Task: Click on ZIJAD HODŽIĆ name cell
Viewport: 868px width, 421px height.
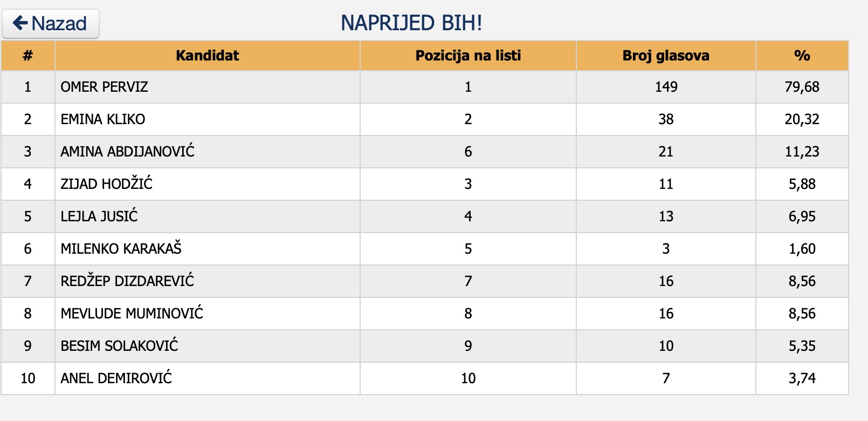Action: coord(208,184)
